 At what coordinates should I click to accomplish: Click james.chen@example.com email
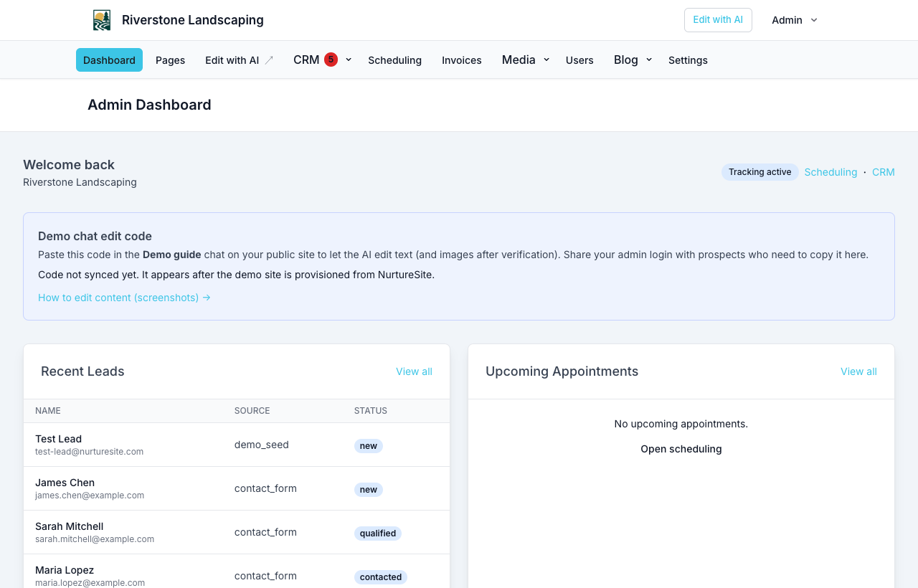click(90, 495)
